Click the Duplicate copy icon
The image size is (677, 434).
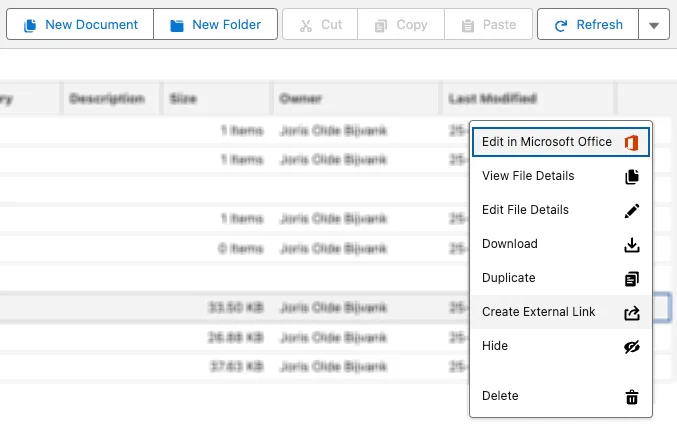(631, 279)
